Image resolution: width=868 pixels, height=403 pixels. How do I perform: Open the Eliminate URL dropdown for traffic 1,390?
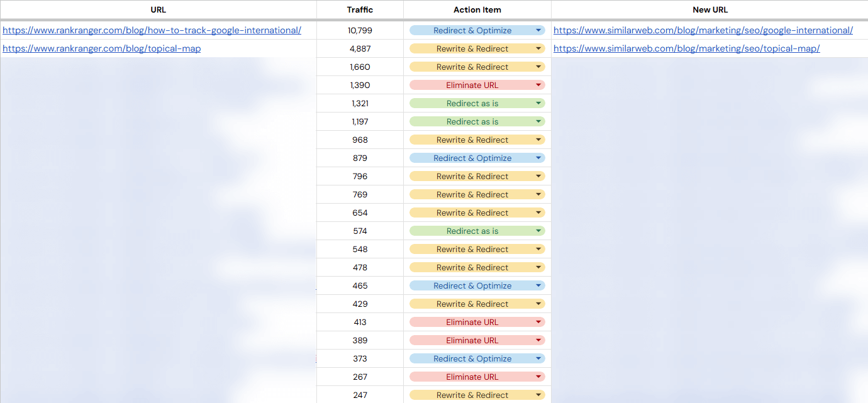(x=538, y=85)
